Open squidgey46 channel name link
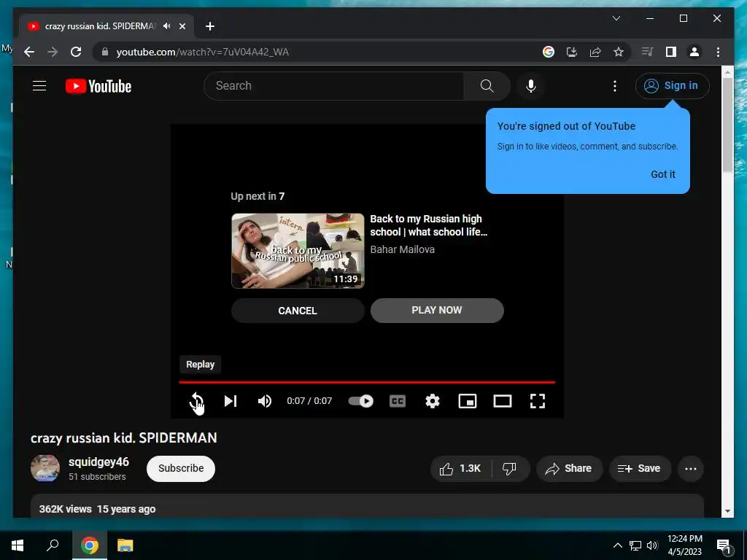 point(98,462)
